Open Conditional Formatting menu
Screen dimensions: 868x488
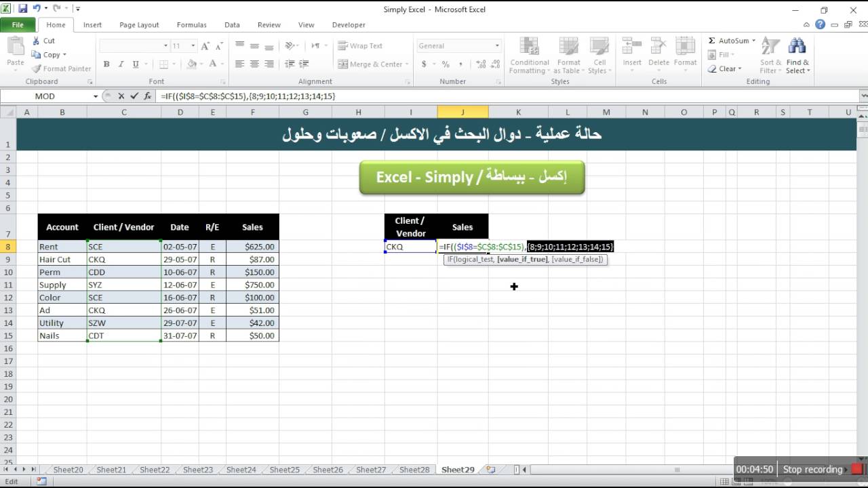tap(530, 56)
